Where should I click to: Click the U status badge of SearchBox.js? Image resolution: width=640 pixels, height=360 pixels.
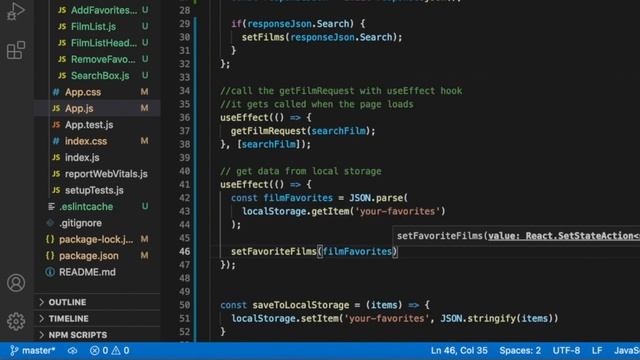point(145,76)
